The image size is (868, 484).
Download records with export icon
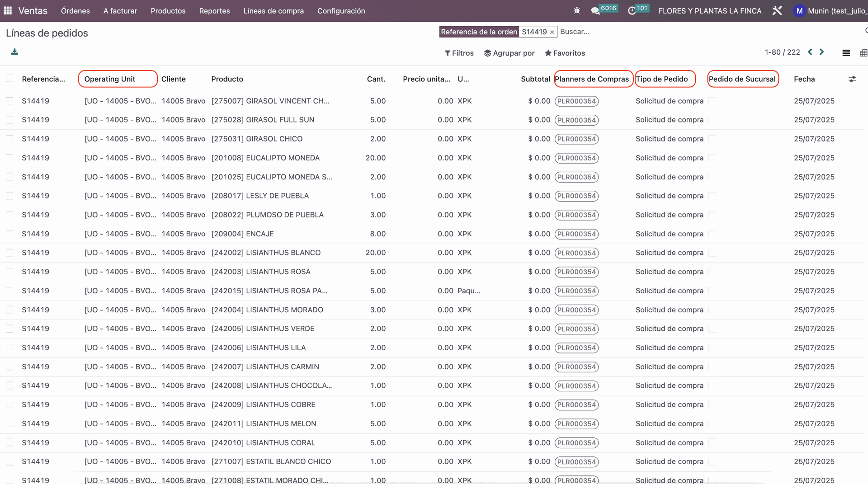pos(14,52)
